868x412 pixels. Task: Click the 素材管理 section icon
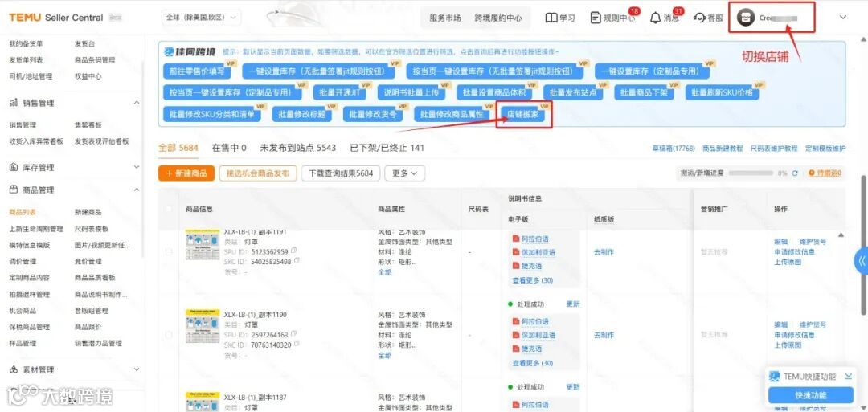tap(14, 369)
